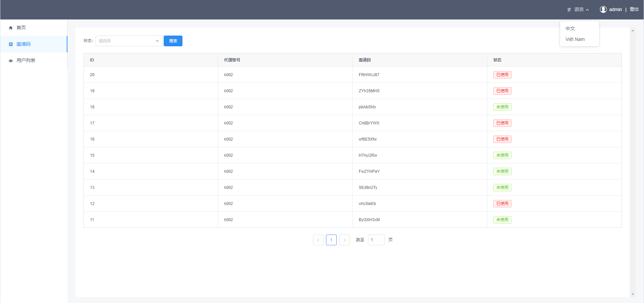Click the language menu list icon
This screenshot has height=303, width=644.
click(x=569, y=10)
